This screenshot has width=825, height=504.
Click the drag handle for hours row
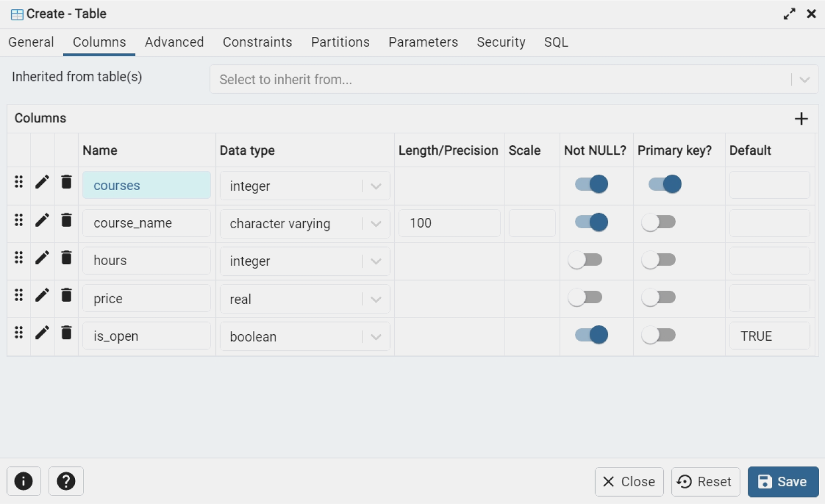click(19, 258)
